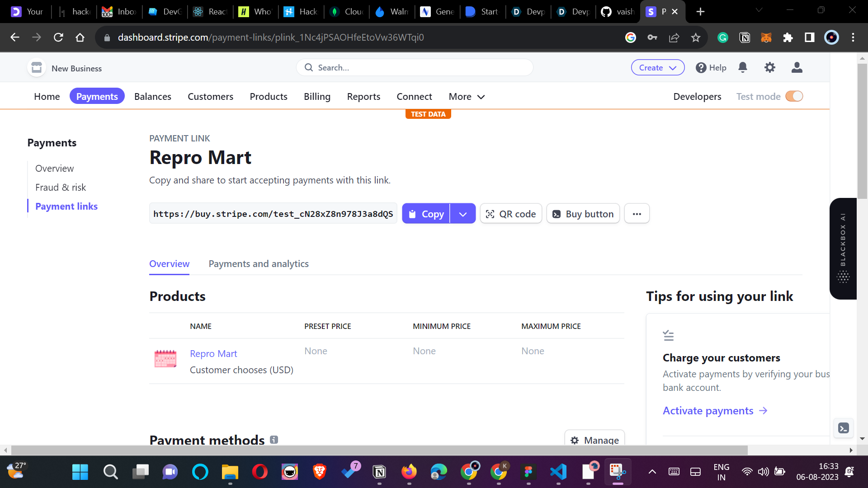This screenshot has height=488, width=868.
Task: Click the Search input field
Action: pos(415,68)
